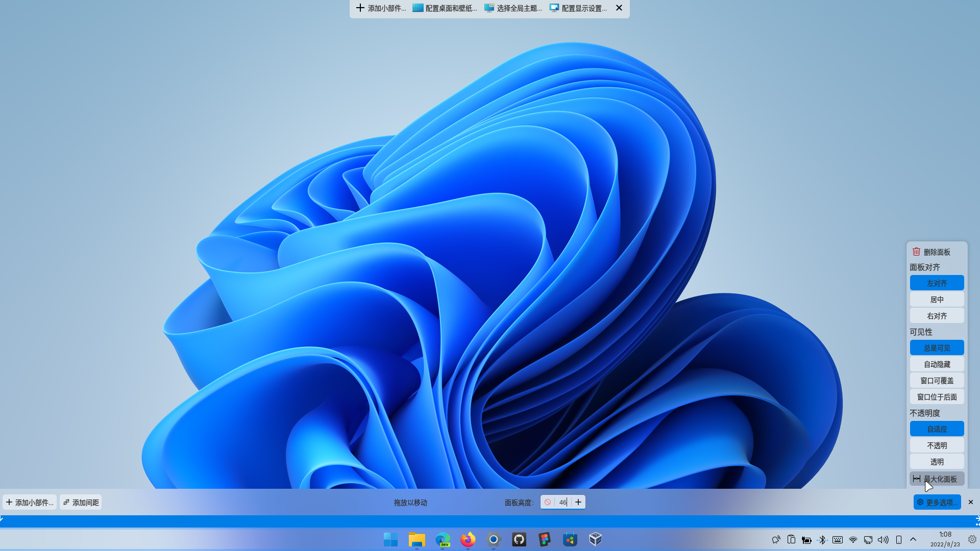The image size is (980, 551).
Task: Expand hidden system tray icons arrow
Action: (913, 539)
